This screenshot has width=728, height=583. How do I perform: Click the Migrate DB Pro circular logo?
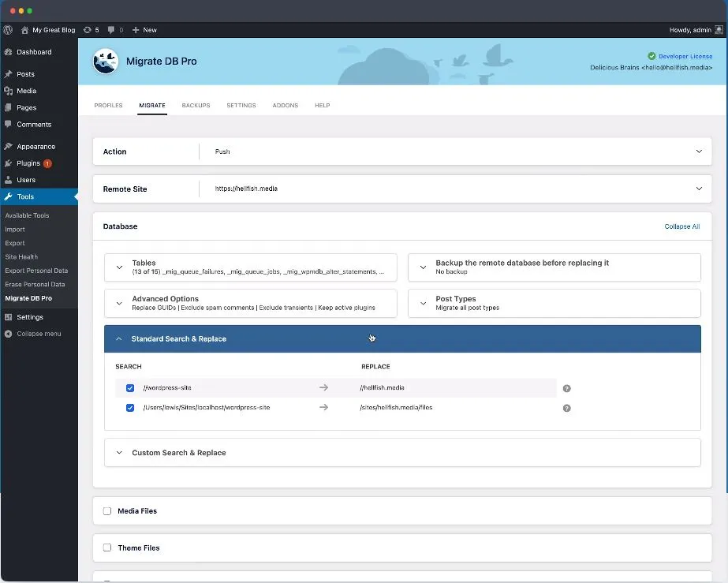(x=106, y=61)
